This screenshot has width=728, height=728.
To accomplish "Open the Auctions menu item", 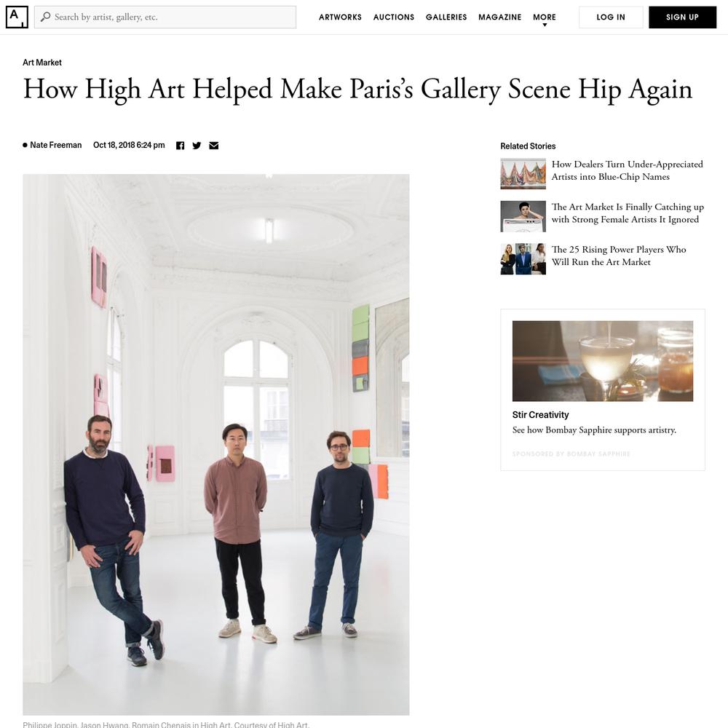I will [x=394, y=17].
